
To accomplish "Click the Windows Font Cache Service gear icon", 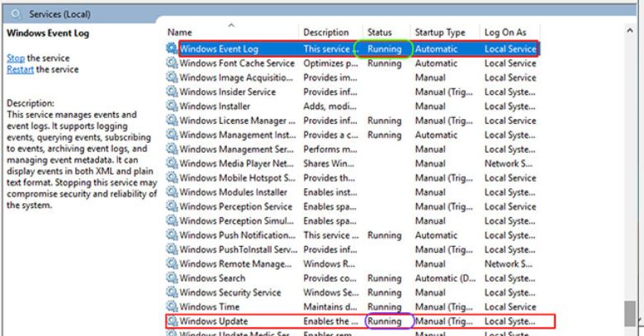I will click(x=172, y=63).
